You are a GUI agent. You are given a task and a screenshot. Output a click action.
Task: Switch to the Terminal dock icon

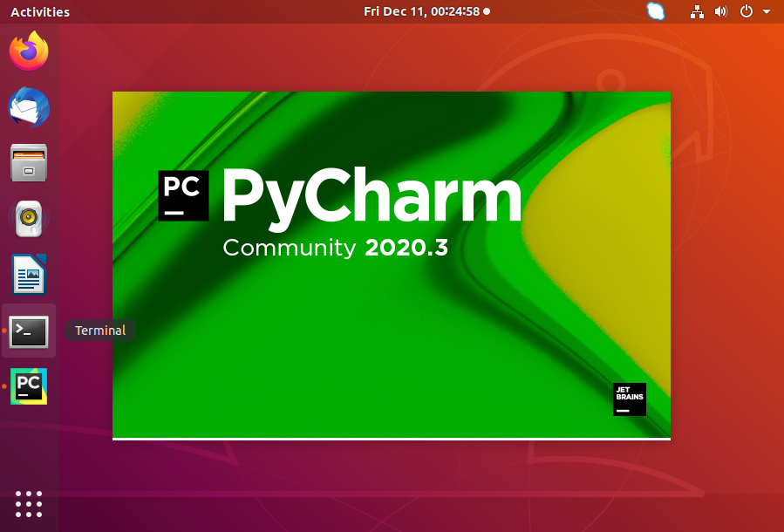pos(29,331)
